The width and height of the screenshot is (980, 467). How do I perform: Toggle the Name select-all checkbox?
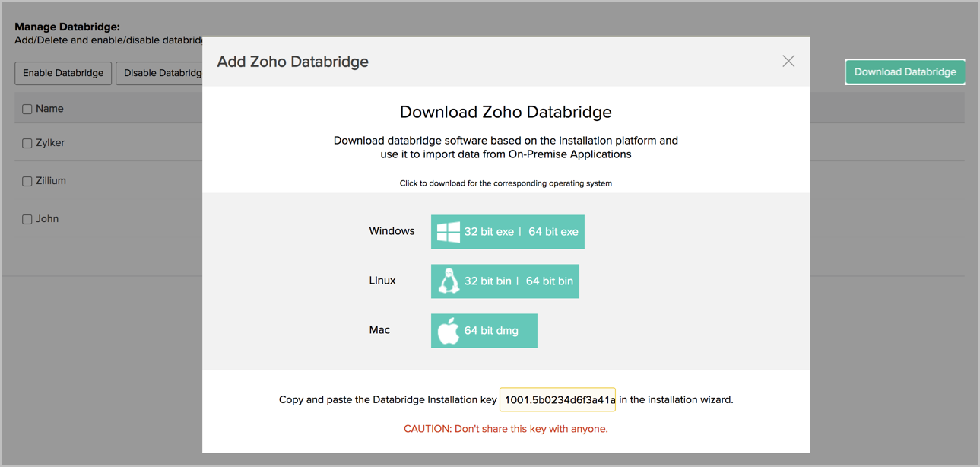[x=27, y=109]
